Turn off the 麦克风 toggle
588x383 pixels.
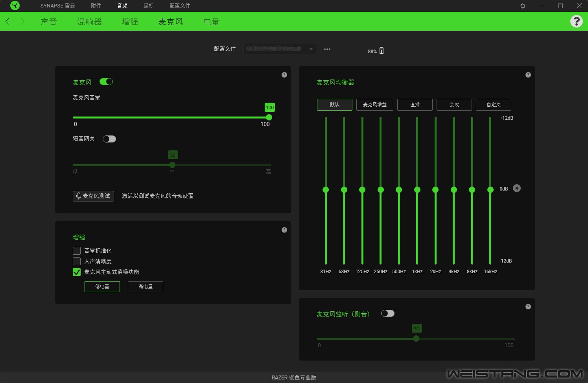pos(106,81)
